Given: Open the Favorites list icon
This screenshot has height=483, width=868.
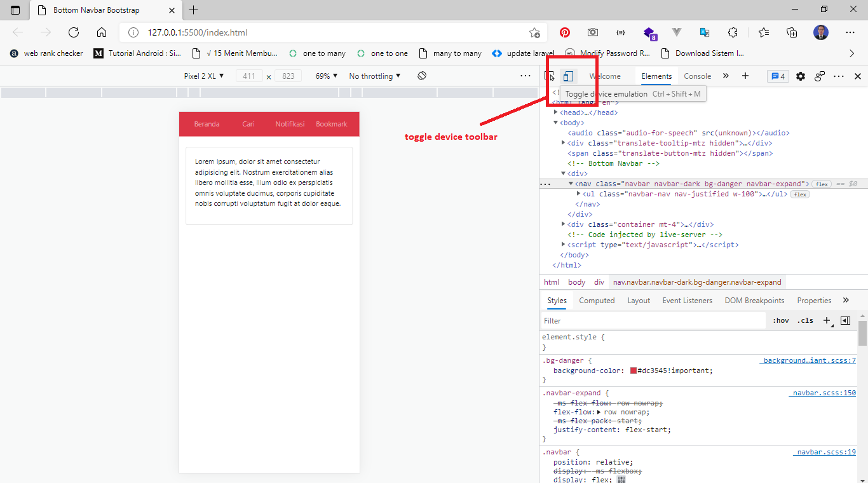Looking at the screenshot, I should [764, 32].
